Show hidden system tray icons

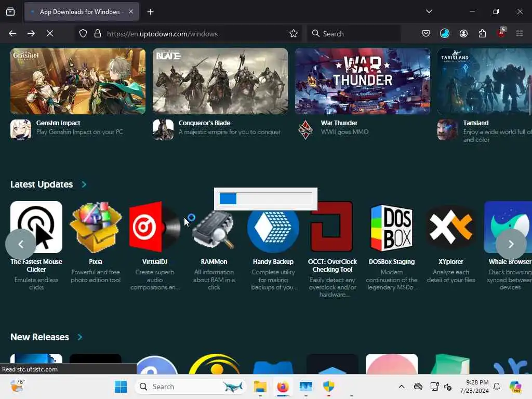tap(402, 387)
